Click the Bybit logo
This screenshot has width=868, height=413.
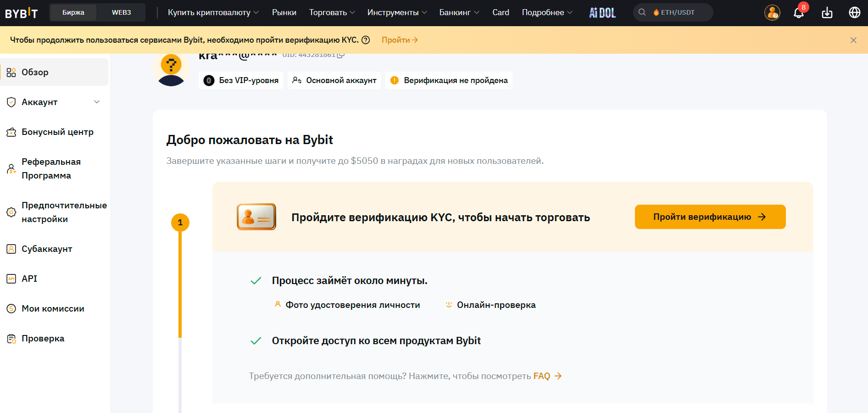coord(21,13)
